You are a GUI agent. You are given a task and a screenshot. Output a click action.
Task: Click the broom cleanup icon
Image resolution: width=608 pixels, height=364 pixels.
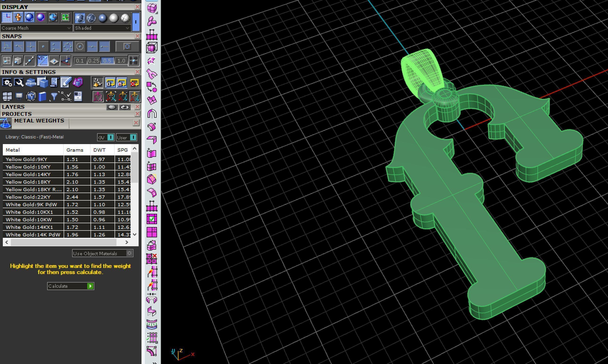(98, 83)
